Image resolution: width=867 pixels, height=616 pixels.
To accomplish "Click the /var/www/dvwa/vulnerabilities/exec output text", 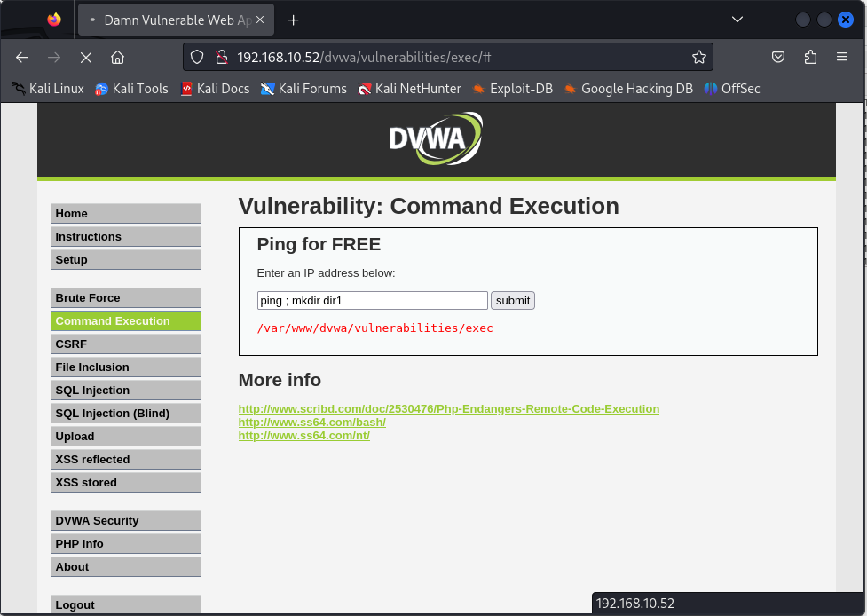I will [x=374, y=328].
